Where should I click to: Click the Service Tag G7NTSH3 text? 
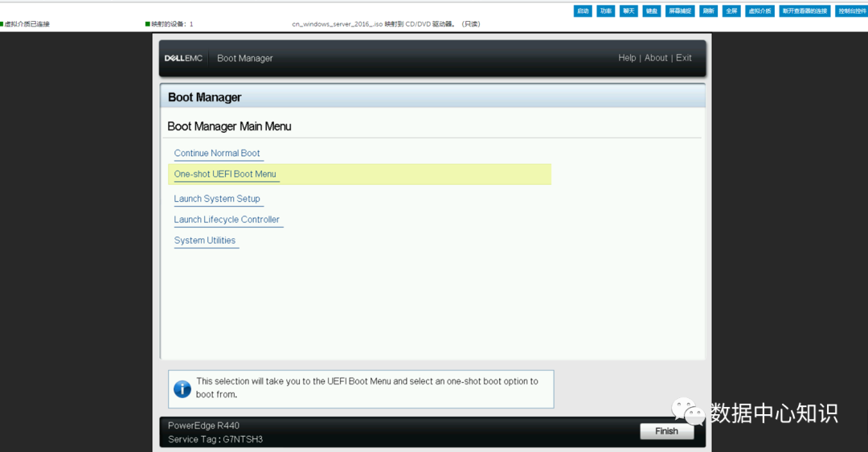[215, 439]
